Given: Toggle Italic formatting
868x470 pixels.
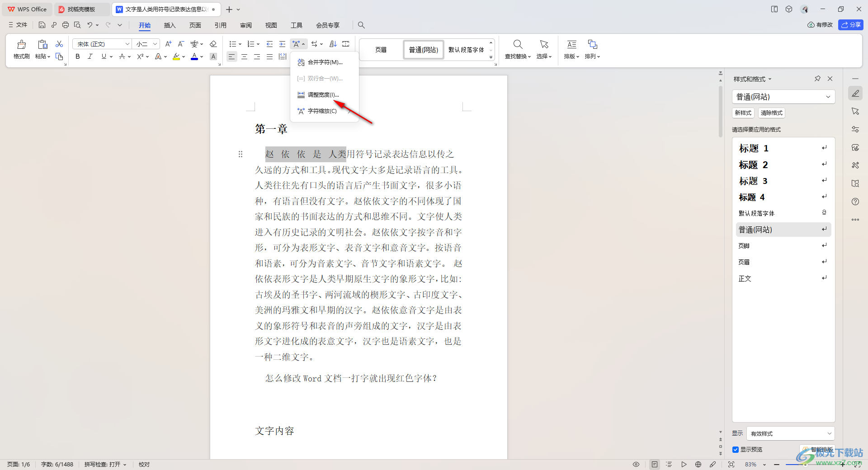Looking at the screenshot, I should tap(90, 56).
